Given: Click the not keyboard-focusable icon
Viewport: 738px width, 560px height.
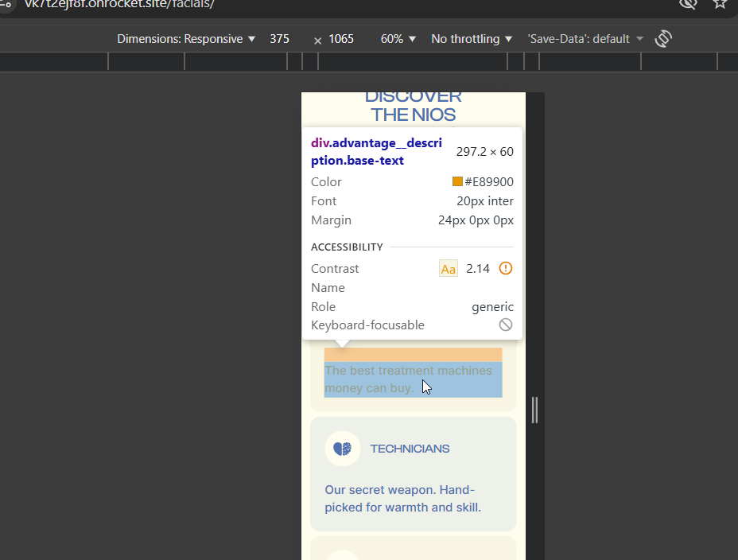Looking at the screenshot, I should [x=506, y=325].
